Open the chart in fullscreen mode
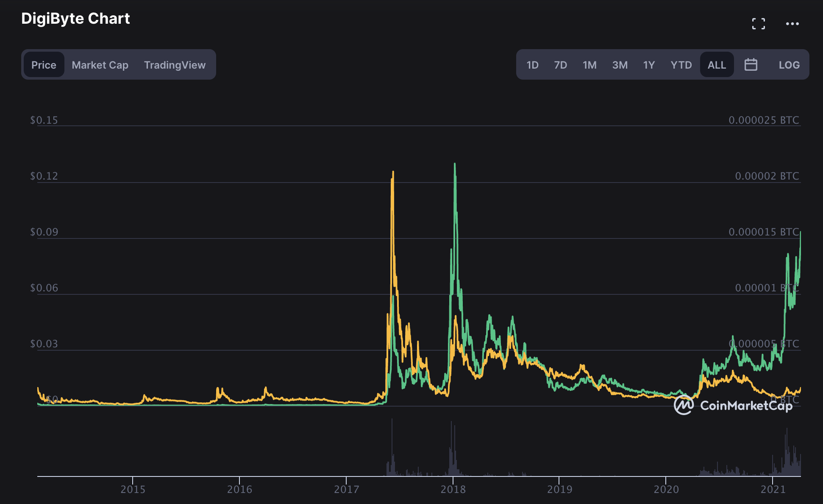Image resolution: width=823 pixels, height=504 pixels. [759, 24]
